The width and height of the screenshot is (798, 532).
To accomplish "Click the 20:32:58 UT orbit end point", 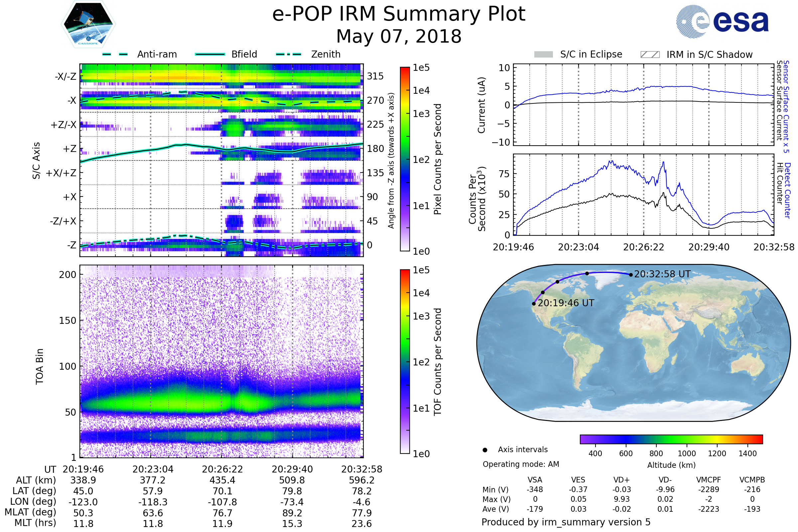I will (631, 275).
